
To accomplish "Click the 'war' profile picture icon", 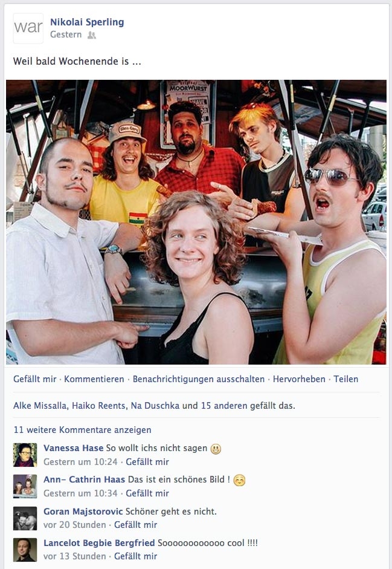I will coord(28,28).
